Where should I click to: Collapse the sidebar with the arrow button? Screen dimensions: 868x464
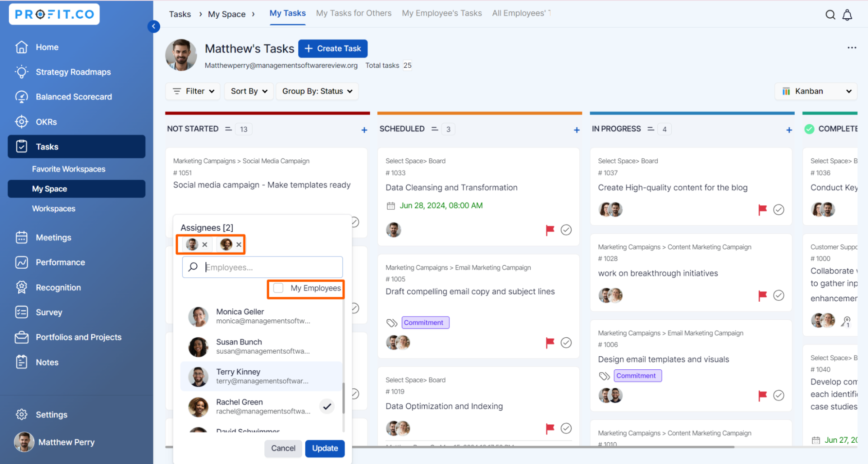pyautogui.click(x=154, y=26)
